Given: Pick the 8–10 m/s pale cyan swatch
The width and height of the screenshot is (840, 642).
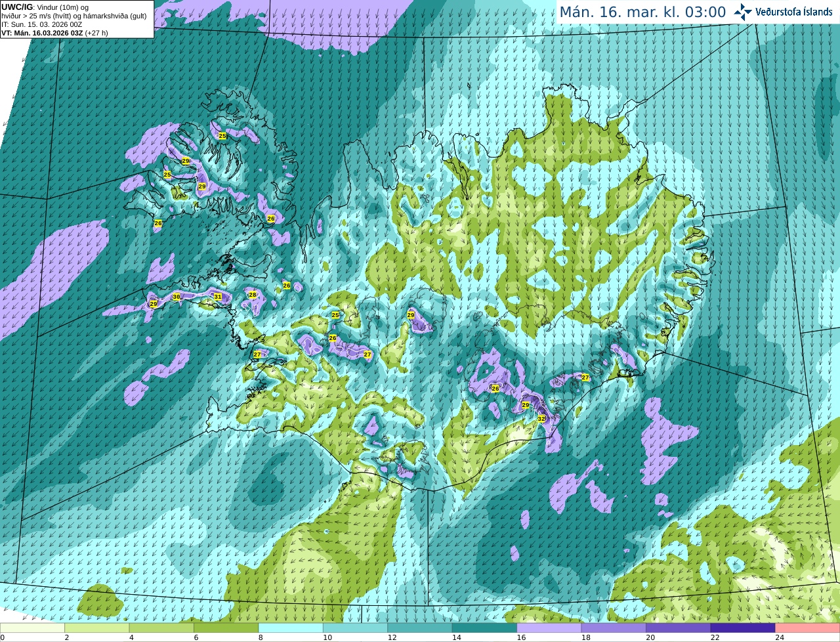Looking at the screenshot, I should [291, 628].
